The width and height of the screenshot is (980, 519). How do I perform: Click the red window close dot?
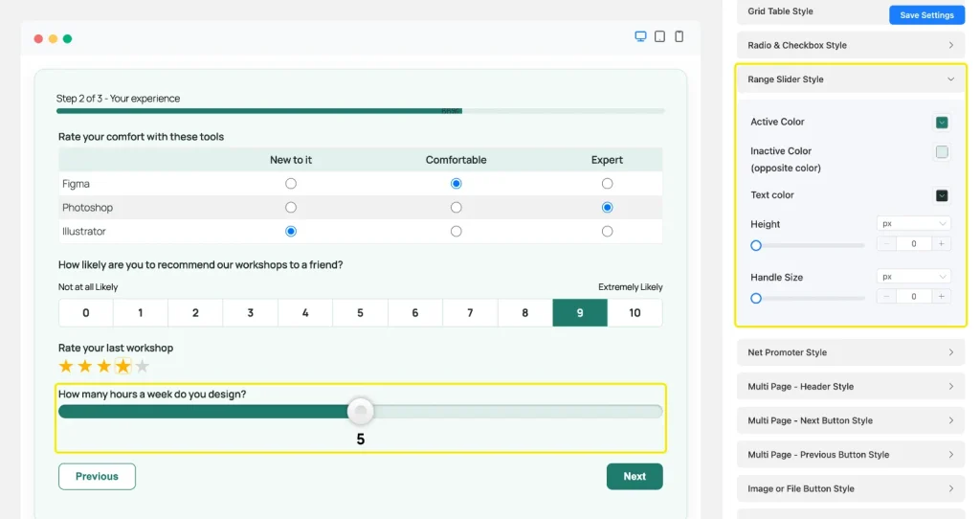[38, 38]
